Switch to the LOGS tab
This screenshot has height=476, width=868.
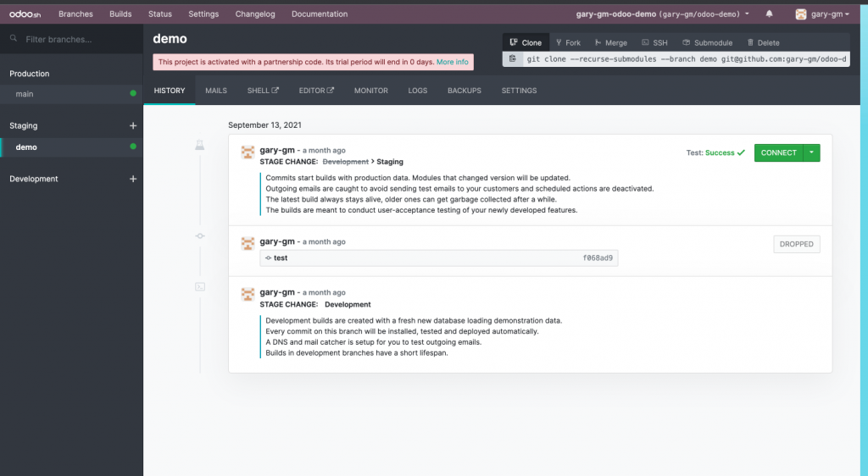(x=417, y=90)
